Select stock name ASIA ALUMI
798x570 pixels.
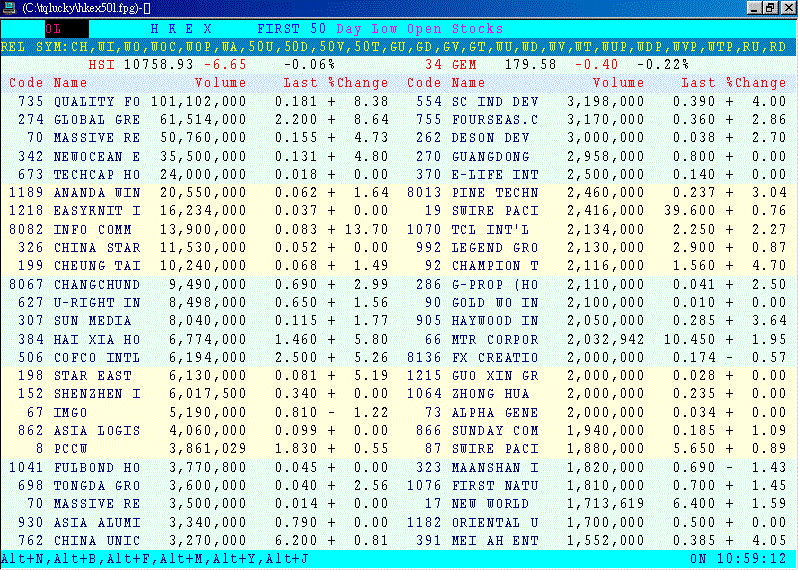click(x=97, y=523)
